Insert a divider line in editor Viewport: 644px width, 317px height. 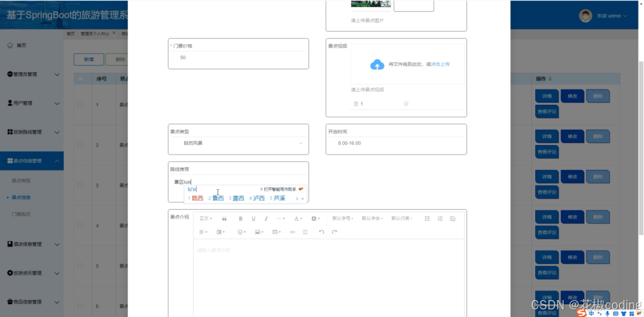click(x=305, y=232)
